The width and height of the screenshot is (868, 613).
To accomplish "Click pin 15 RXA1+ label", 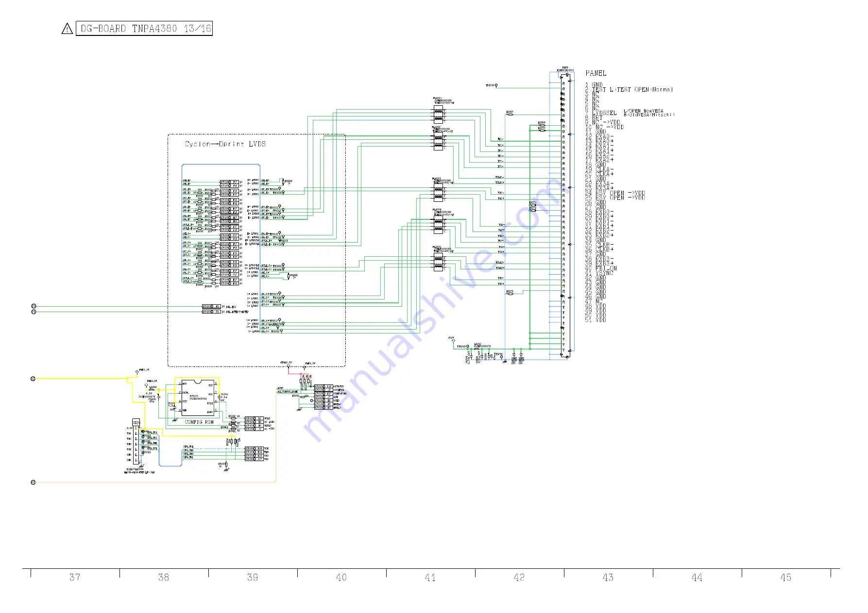I will pyautogui.click(x=599, y=150).
